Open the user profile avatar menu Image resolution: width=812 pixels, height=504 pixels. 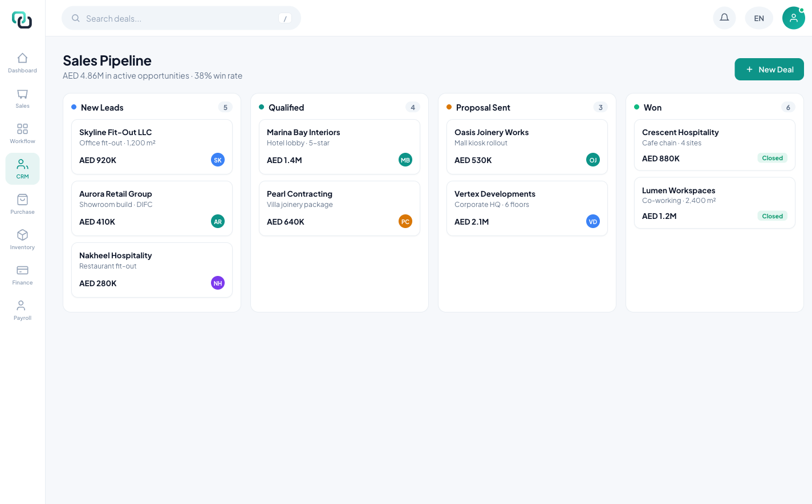pyautogui.click(x=793, y=18)
